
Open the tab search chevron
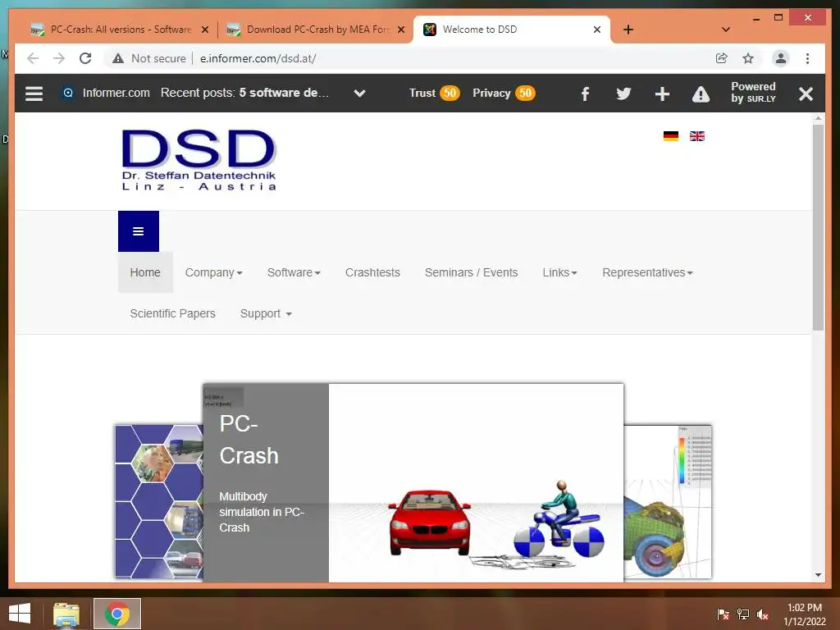tap(726, 30)
